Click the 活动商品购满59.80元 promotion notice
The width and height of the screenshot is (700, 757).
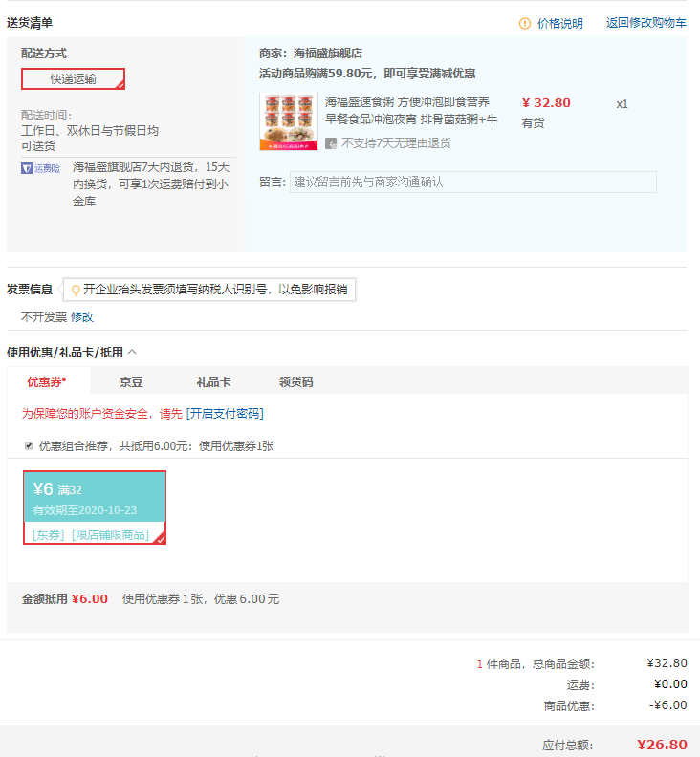(367, 74)
